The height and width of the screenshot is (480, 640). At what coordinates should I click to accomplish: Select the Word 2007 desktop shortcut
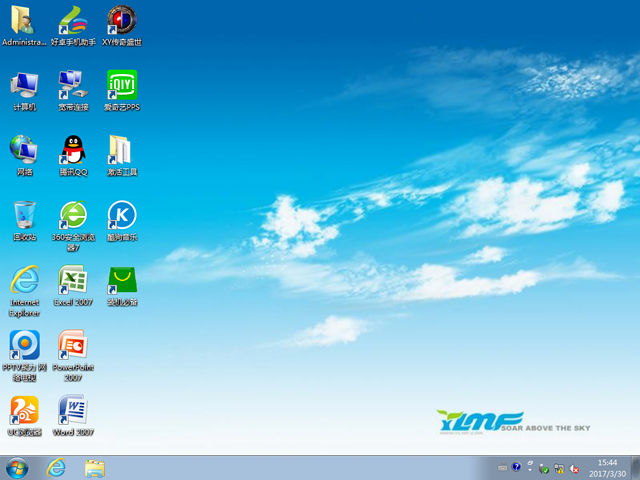[73, 410]
